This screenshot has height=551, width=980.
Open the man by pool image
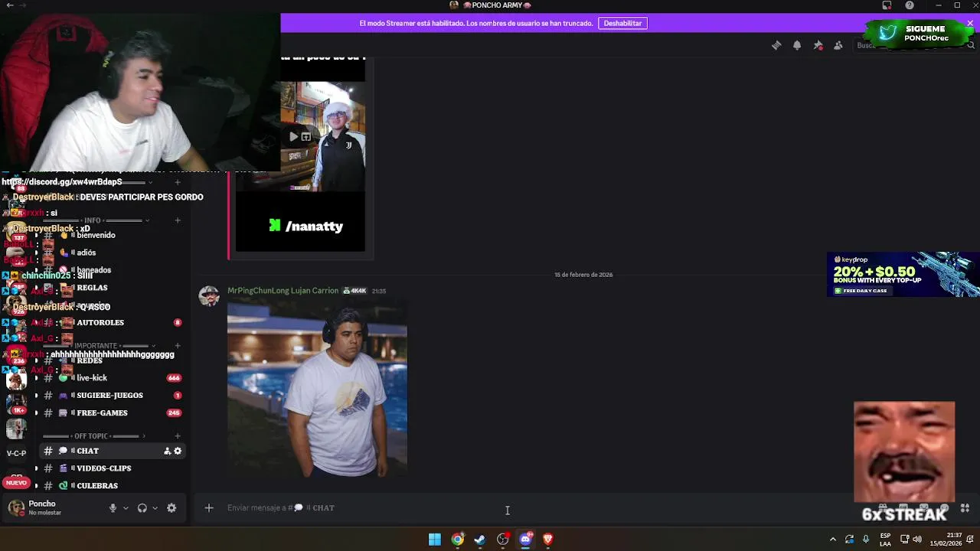coord(317,389)
